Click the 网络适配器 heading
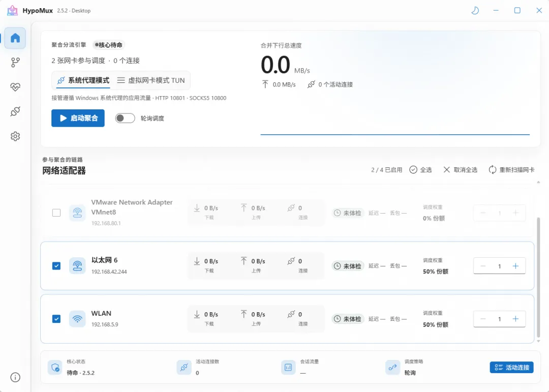Screen dimensions: 549x392 (64, 171)
